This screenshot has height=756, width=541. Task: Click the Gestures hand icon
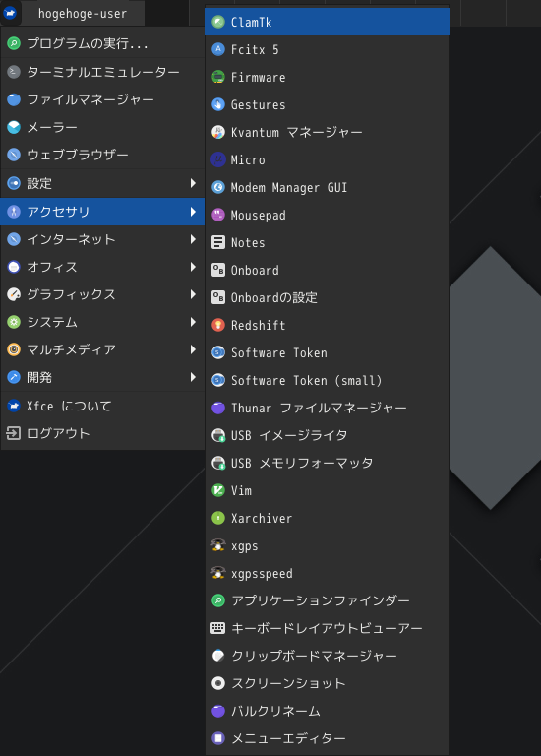[218, 104]
